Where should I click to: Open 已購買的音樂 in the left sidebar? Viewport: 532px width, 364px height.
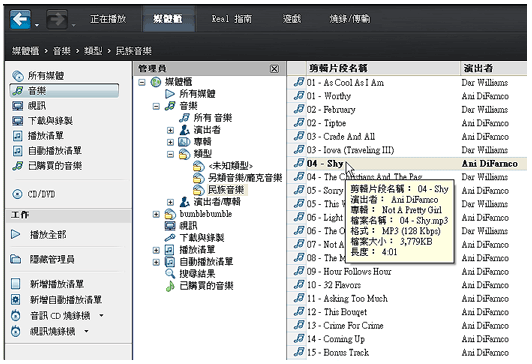(x=55, y=166)
